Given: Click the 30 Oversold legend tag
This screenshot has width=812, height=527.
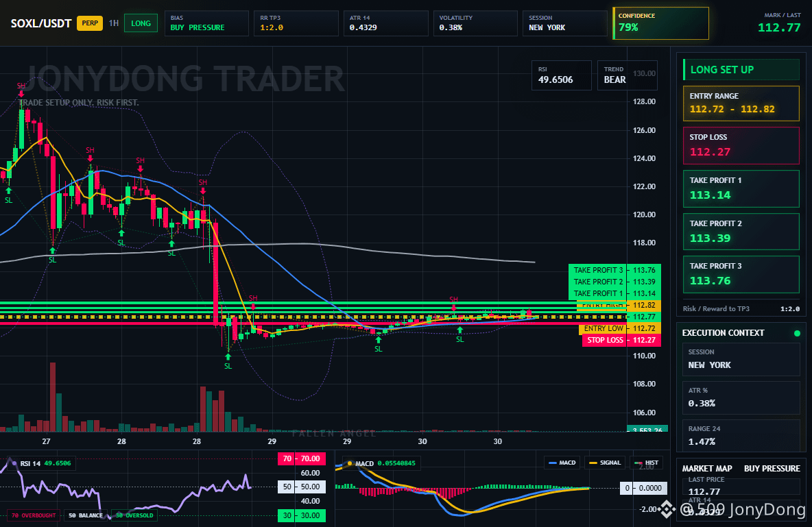Looking at the screenshot, I should coord(134,515).
